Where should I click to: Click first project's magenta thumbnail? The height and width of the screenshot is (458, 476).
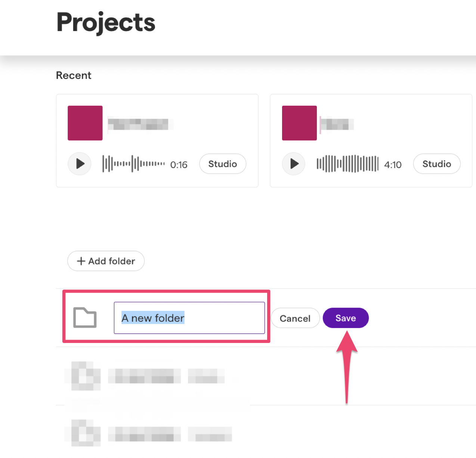tap(85, 123)
